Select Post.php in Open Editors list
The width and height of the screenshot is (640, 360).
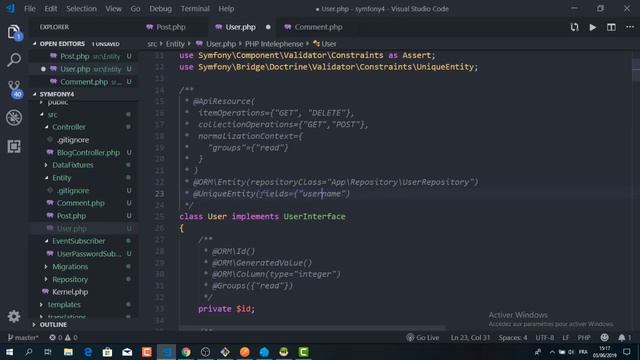tap(84, 56)
